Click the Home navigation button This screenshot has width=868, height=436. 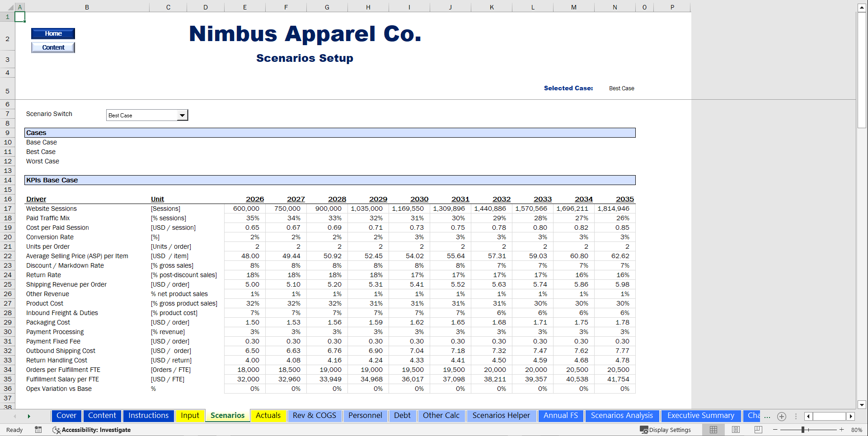(x=53, y=33)
